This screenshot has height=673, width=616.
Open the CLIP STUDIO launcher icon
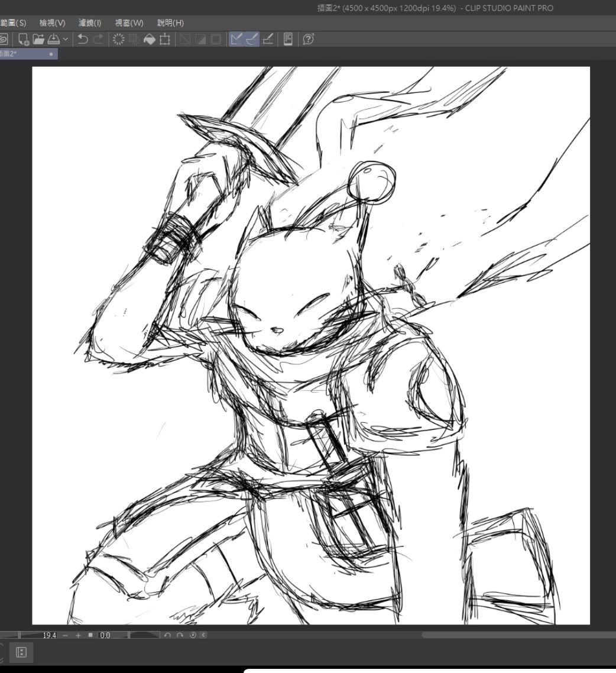3,40
